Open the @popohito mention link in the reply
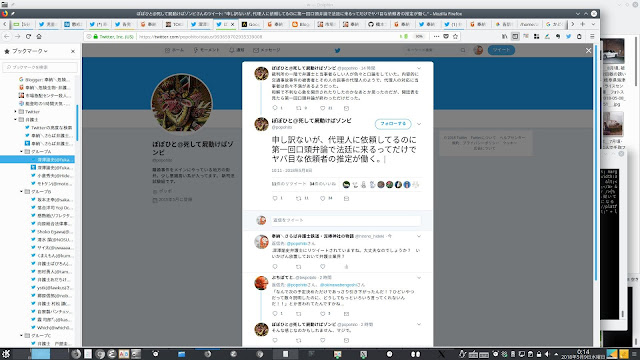Screen dimensions: 640x360 tap(297, 243)
